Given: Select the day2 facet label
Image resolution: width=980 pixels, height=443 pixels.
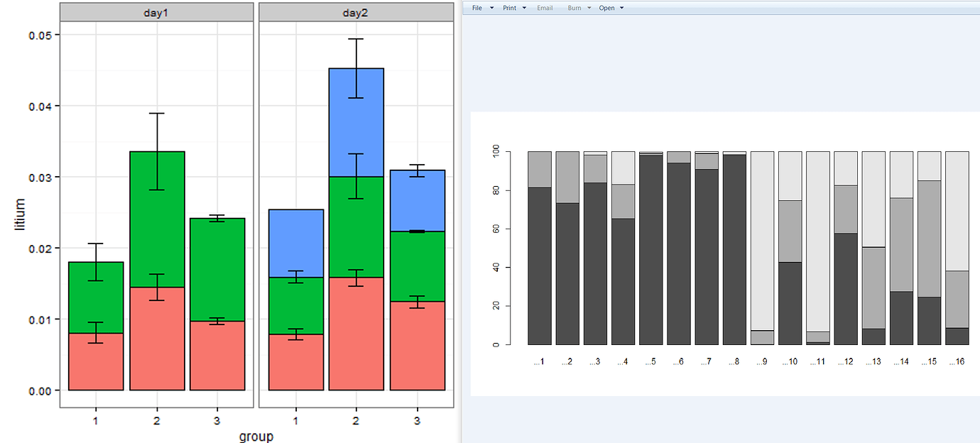Looking at the screenshot, I should click(356, 11).
